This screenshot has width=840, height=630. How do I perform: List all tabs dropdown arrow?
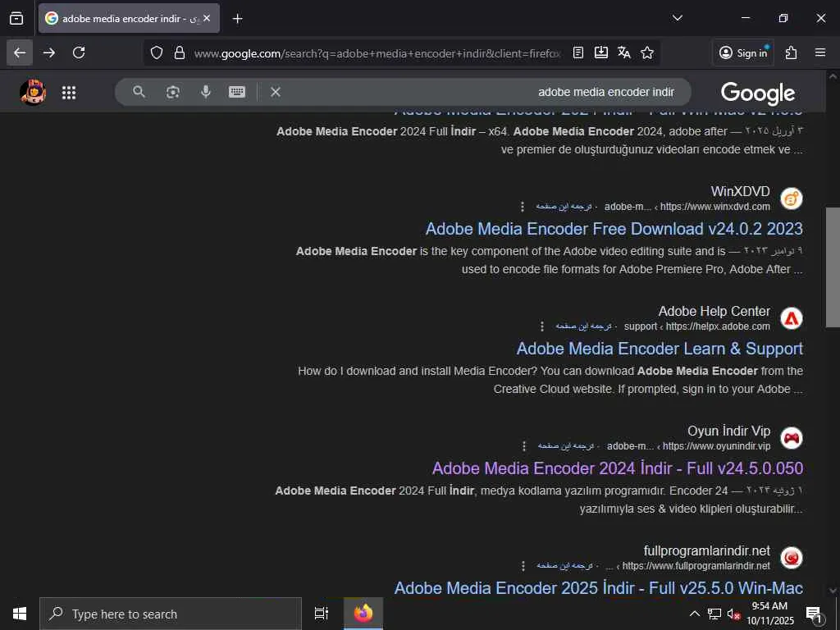click(678, 18)
